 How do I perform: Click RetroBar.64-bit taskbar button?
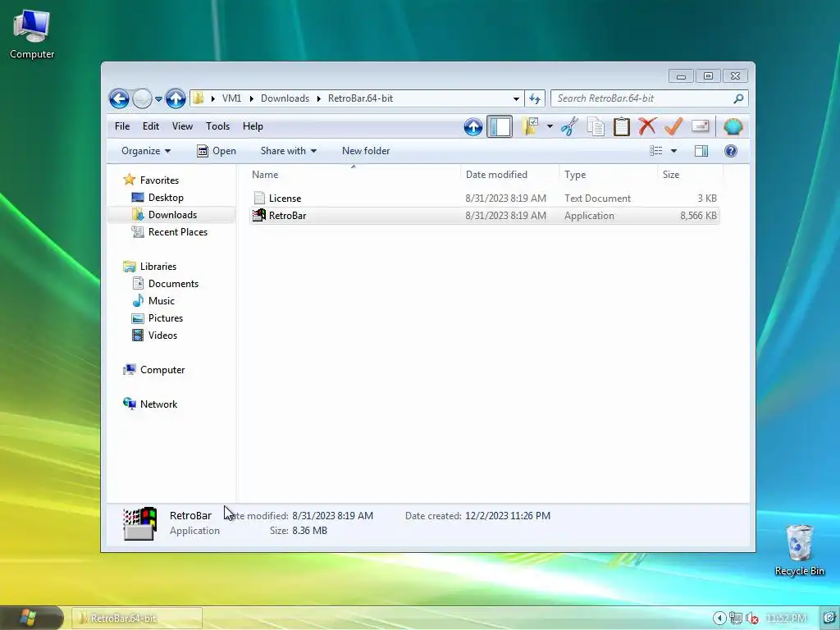tap(137, 619)
